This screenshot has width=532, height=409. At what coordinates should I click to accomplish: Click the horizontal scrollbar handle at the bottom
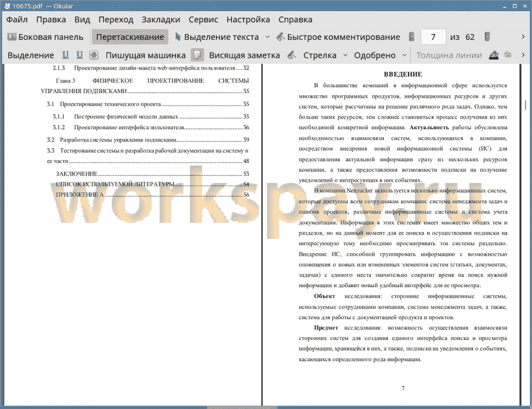tap(242, 407)
